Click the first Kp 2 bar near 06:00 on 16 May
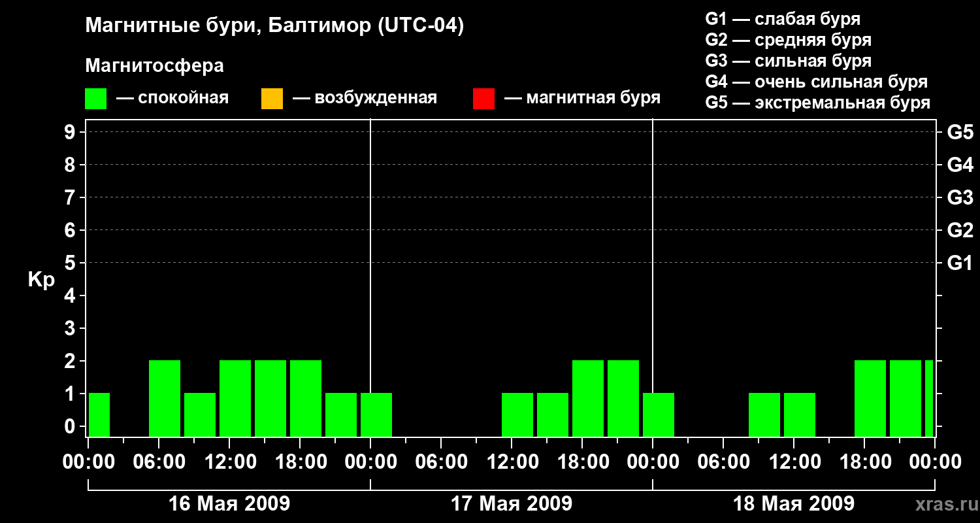This screenshot has width=980, height=523. coord(165,398)
